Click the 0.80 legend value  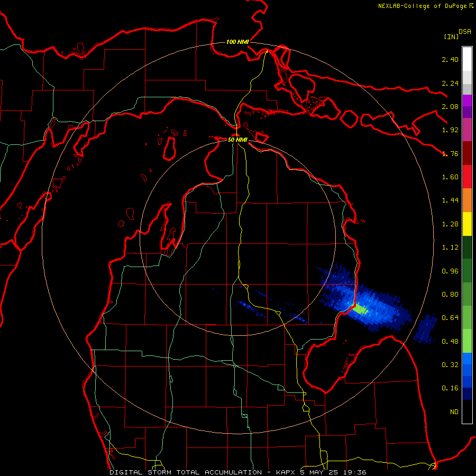tap(450, 295)
